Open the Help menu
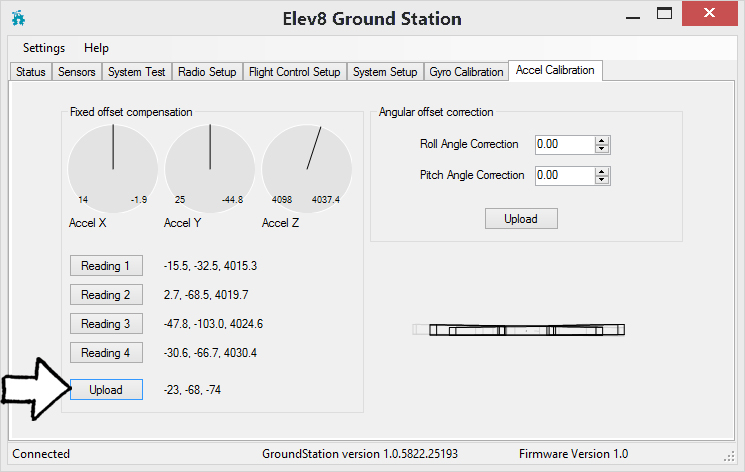 pos(97,48)
